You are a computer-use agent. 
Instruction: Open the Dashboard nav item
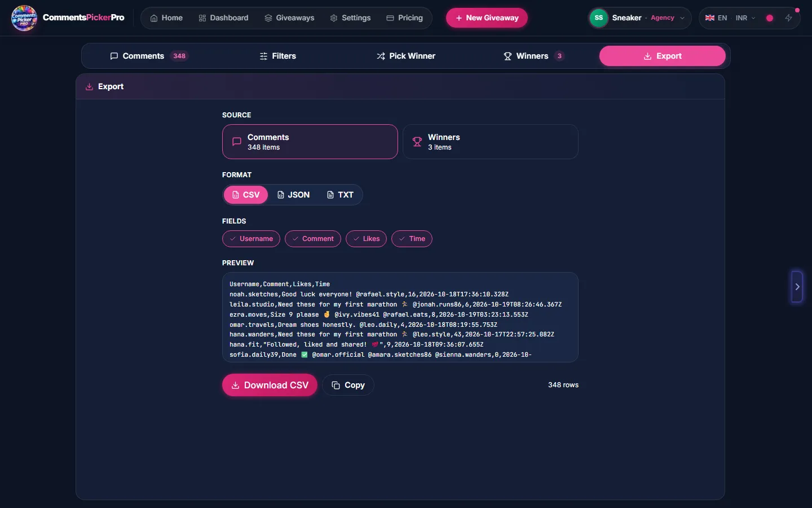tap(223, 18)
